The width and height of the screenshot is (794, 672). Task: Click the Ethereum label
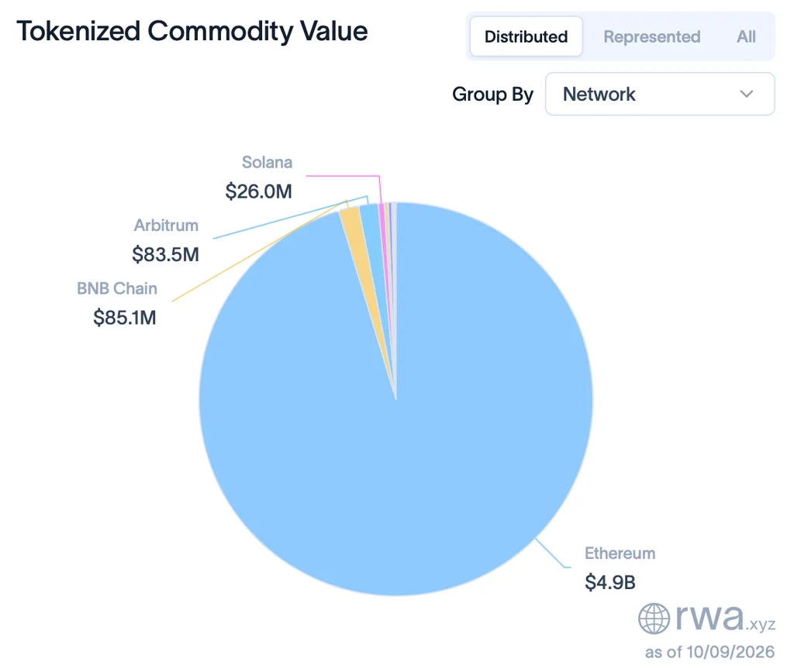(620, 553)
